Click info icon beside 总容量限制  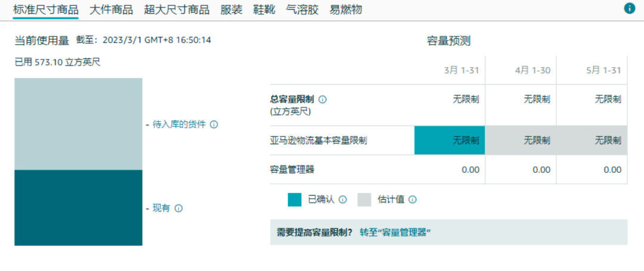[323, 99]
